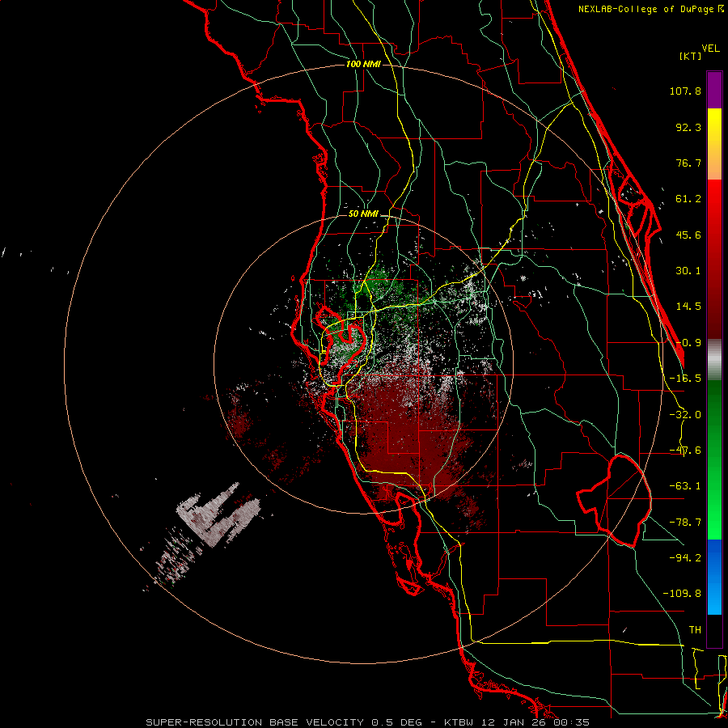Viewport: 728px width, 728px height.
Task: Pick the green segment of the color bar
Action: tap(714, 459)
